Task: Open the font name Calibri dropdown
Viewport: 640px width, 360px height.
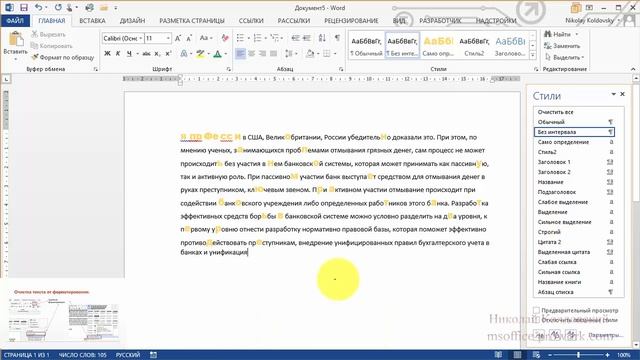Action: click(141, 38)
